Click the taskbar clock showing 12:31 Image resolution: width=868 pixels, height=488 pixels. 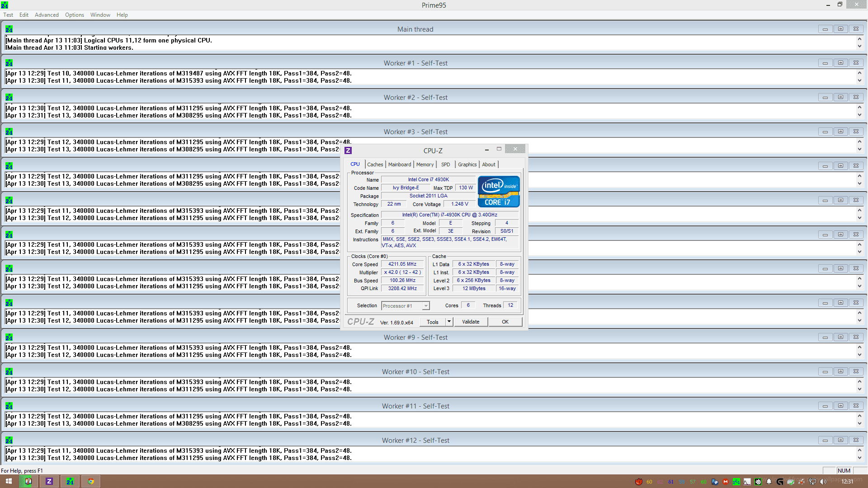(x=847, y=482)
